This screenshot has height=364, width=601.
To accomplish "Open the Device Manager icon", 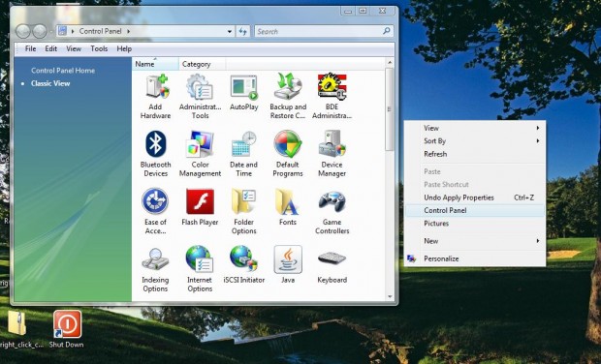I will pos(332,154).
